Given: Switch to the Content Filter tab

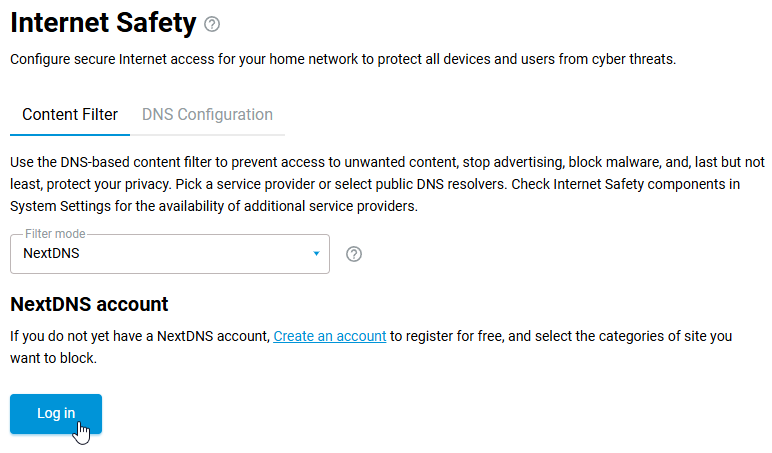Looking at the screenshot, I should coord(70,115).
